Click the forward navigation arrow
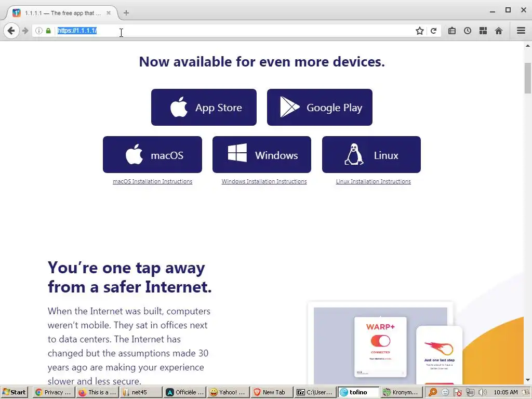 (x=25, y=31)
